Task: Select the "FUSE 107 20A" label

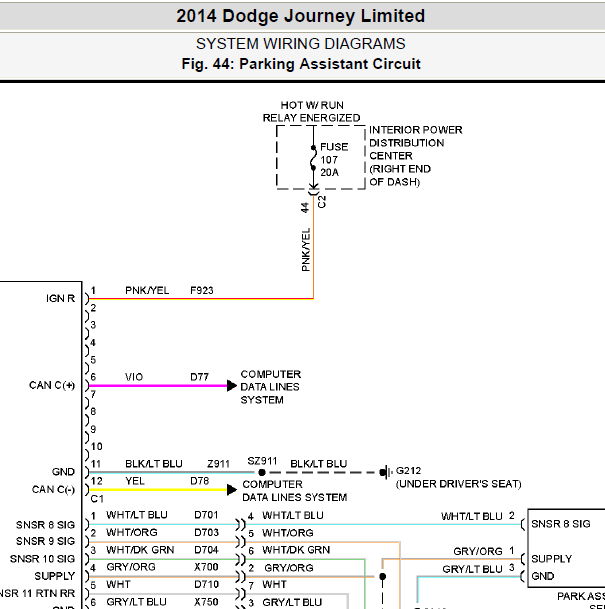Action: [x=334, y=160]
